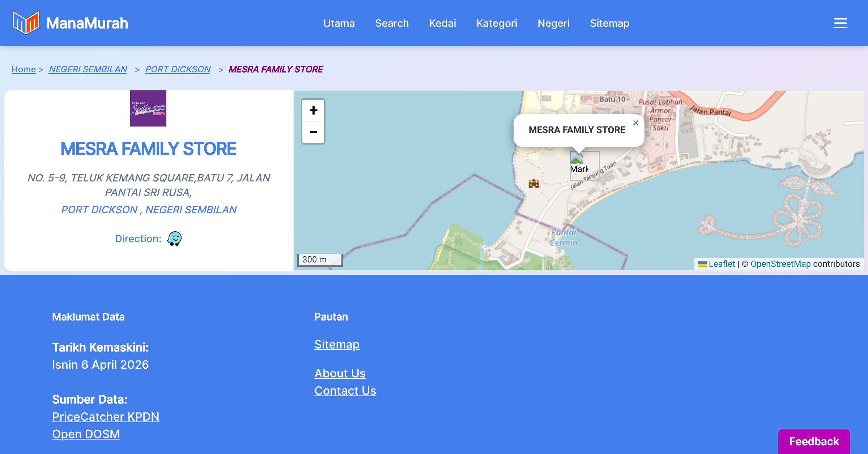The image size is (868, 454).
Task: Open Waze direction icon
Action: click(174, 239)
